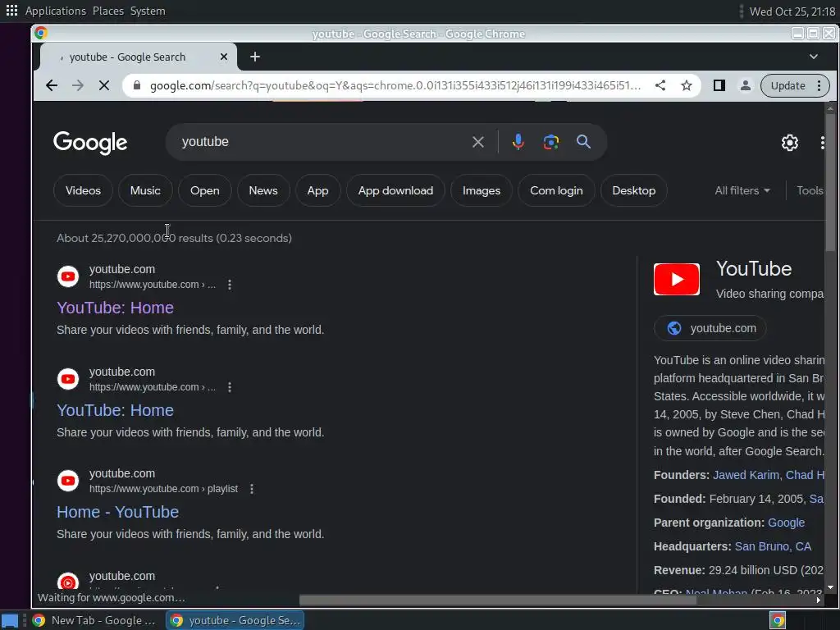
Task: Open the Places menu
Action: (x=108, y=11)
